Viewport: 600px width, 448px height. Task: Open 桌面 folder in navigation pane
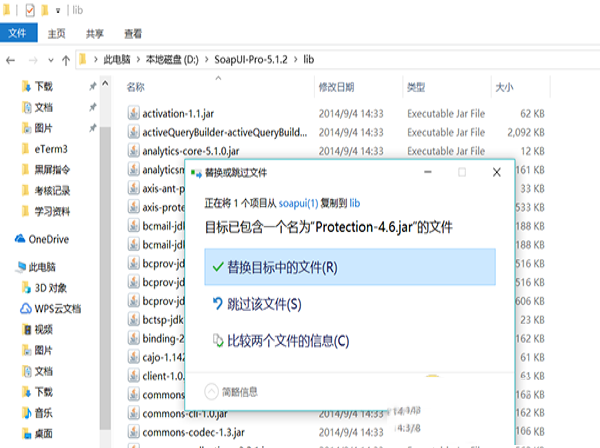38,433
